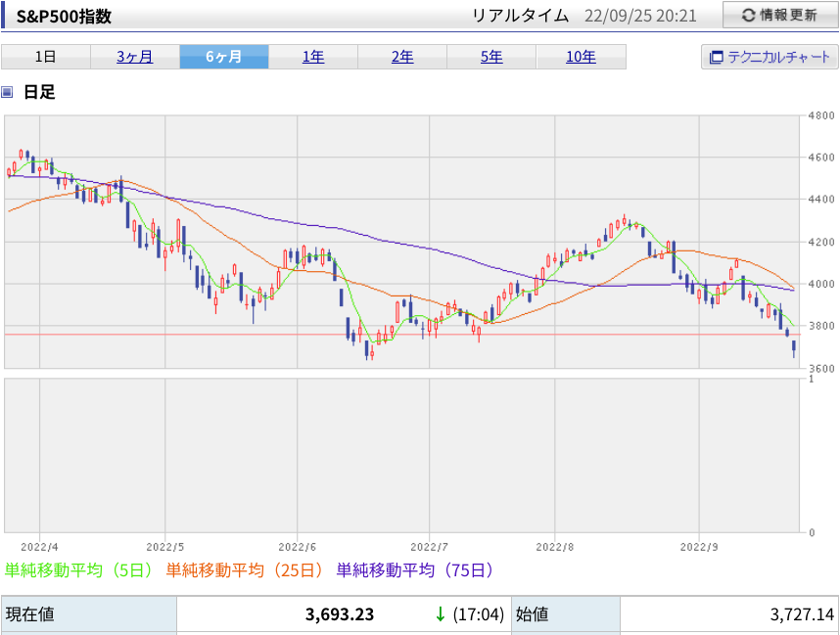Click the 単純移動平均（25日）orange legend label
Viewport: 840px width, 635px height.
pyautogui.click(x=246, y=570)
